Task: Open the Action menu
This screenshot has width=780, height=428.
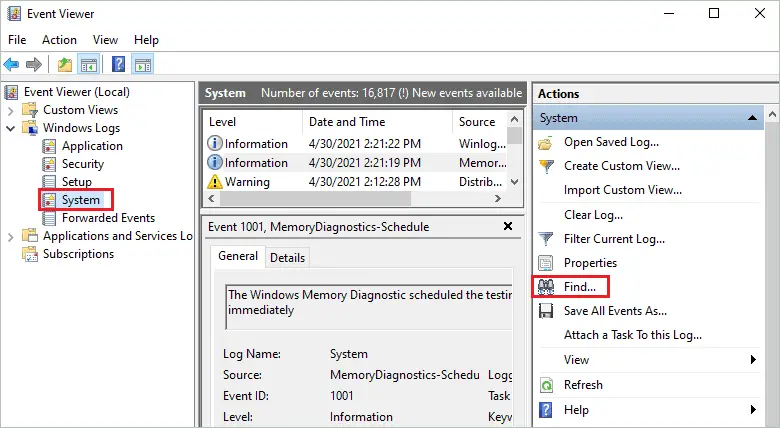Action: 59,40
